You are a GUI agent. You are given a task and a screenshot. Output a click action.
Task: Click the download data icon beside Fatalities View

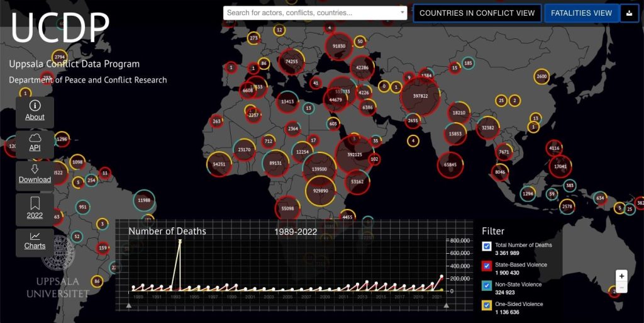(629, 13)
